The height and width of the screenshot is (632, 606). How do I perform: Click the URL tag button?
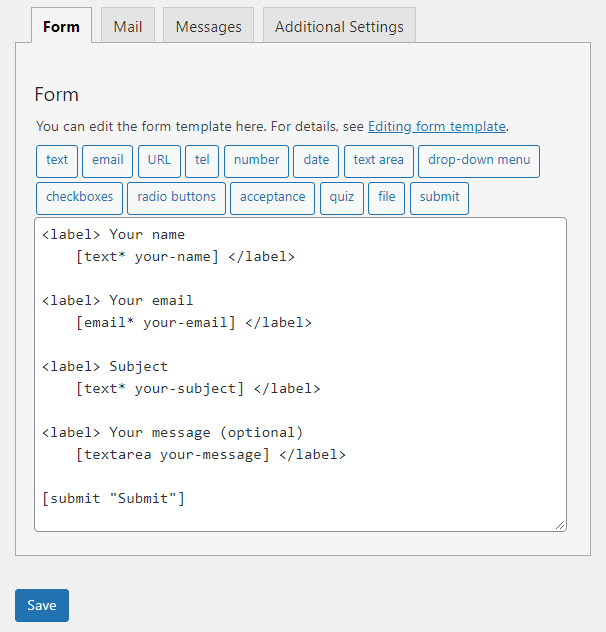point(160,161)
